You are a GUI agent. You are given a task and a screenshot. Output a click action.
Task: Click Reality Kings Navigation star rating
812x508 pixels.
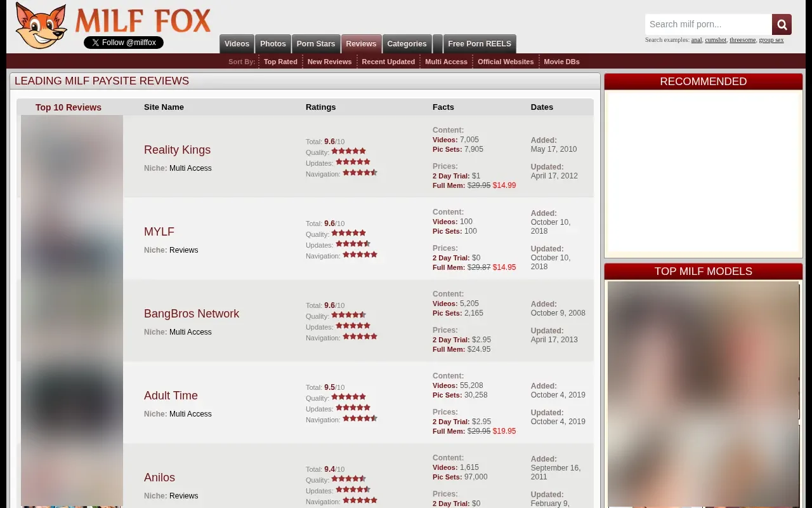360,173
